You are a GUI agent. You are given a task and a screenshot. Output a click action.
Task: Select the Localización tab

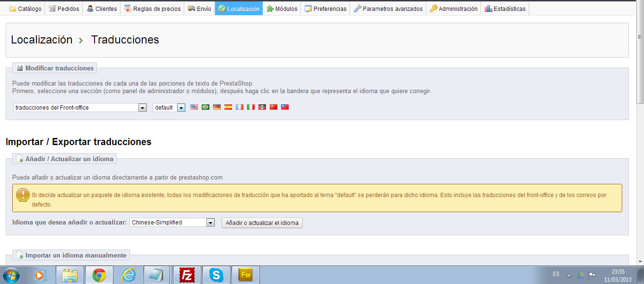click(239, 9)
